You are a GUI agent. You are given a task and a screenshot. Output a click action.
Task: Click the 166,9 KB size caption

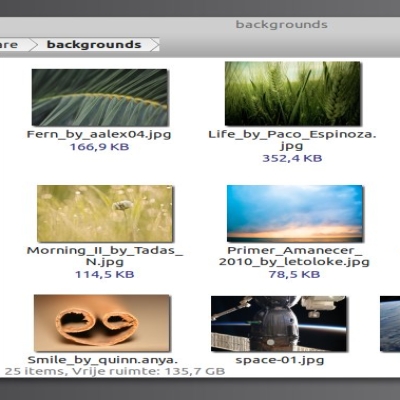[99, 147]
